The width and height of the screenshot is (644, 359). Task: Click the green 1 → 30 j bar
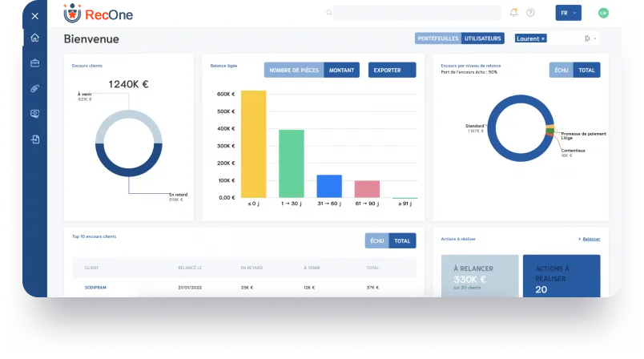click(x=292, y=163)
